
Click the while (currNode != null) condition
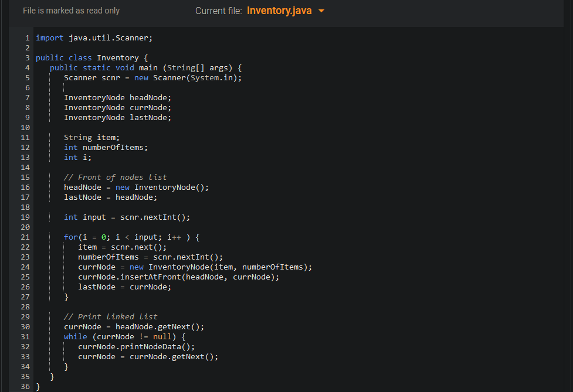tap(124, 336)
